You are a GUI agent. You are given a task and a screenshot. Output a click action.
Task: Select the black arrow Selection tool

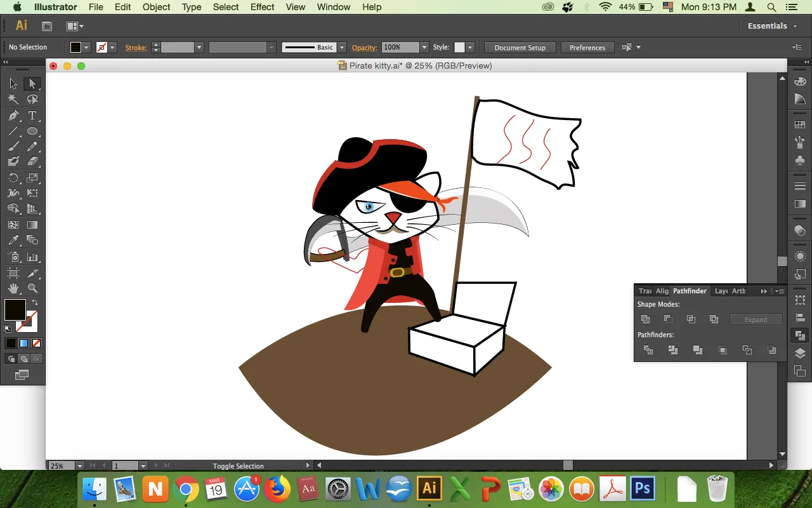[13, 84]
